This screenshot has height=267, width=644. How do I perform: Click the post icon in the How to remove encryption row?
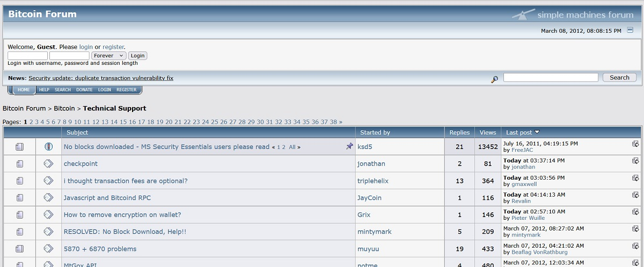point(48,214)
